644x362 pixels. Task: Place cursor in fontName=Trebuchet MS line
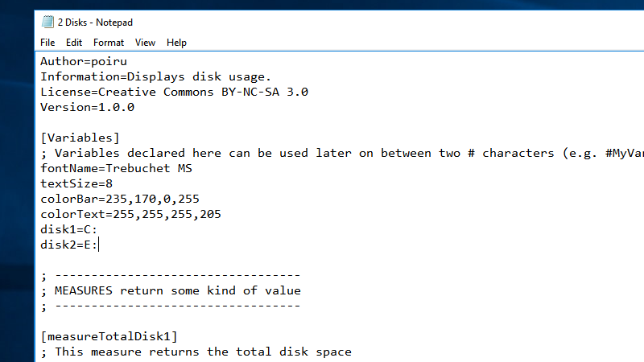(x=116, y=168)
